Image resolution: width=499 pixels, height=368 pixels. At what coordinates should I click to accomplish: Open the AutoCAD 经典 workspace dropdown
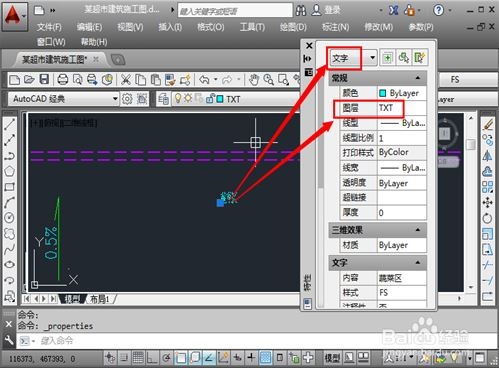(x=115, y=99)
